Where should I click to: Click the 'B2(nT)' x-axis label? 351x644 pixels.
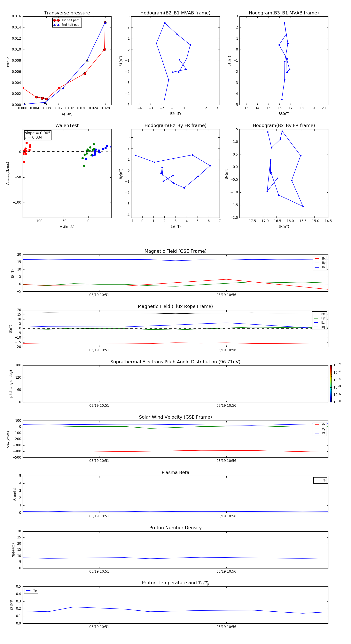pos(175,114)
